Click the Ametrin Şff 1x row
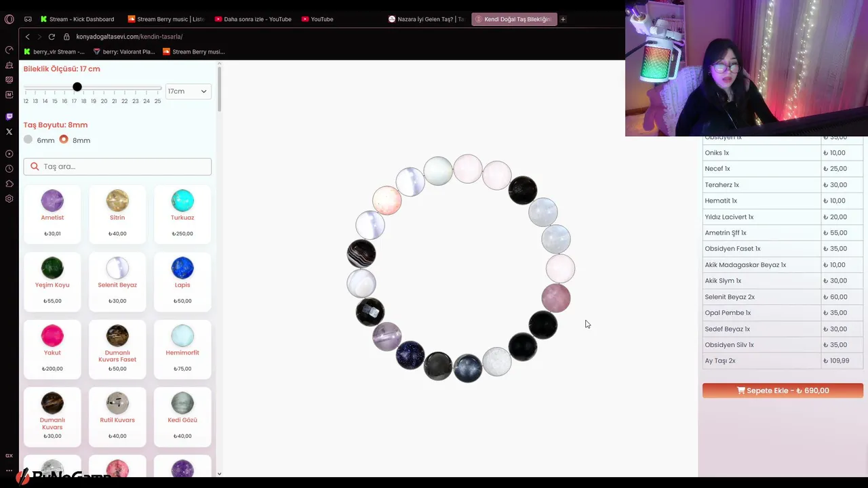The width and height of the screenshot is (868, 488). [x=783, y=232]
